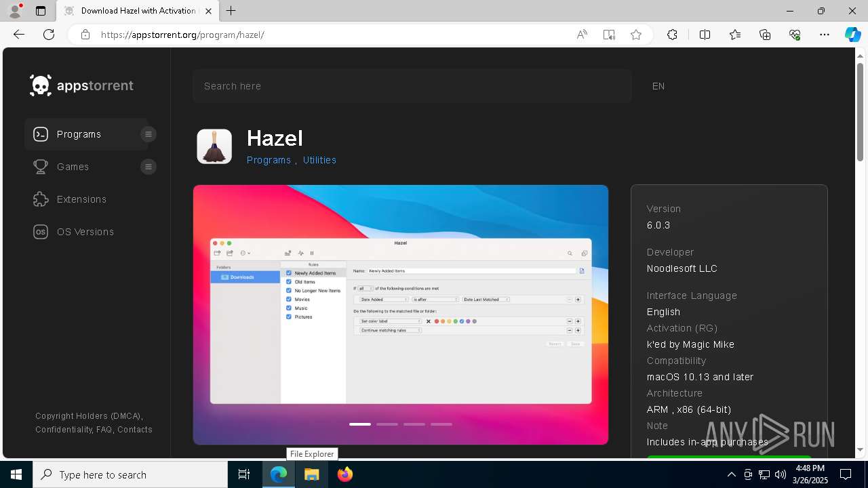
Task: Click the address bar URL
Action: coord(182,35)
